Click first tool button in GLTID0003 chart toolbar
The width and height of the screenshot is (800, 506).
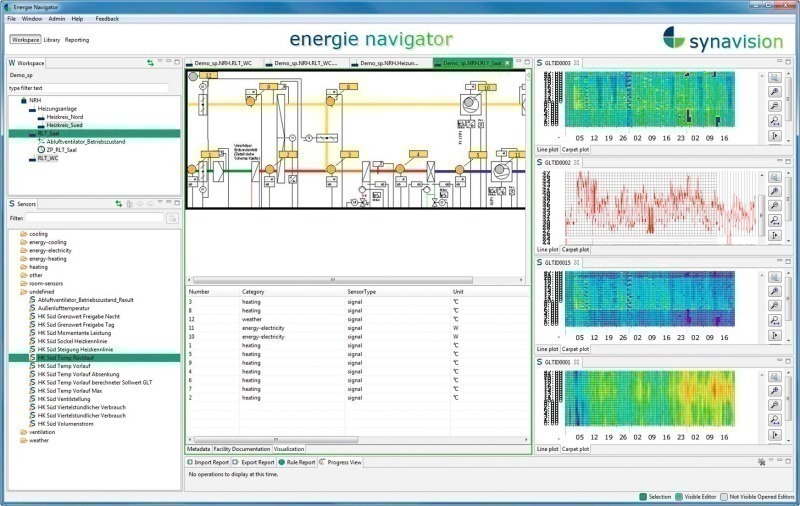pyautogui.click(x=774, y=78)
